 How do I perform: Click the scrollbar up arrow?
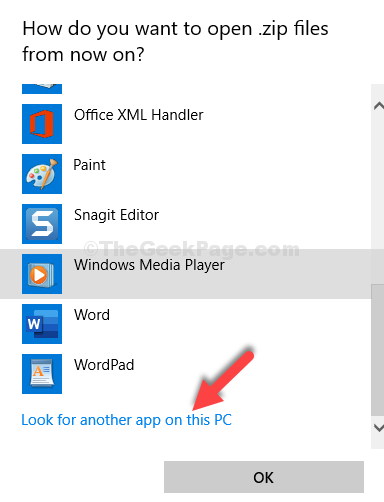[x=378, y=106]
